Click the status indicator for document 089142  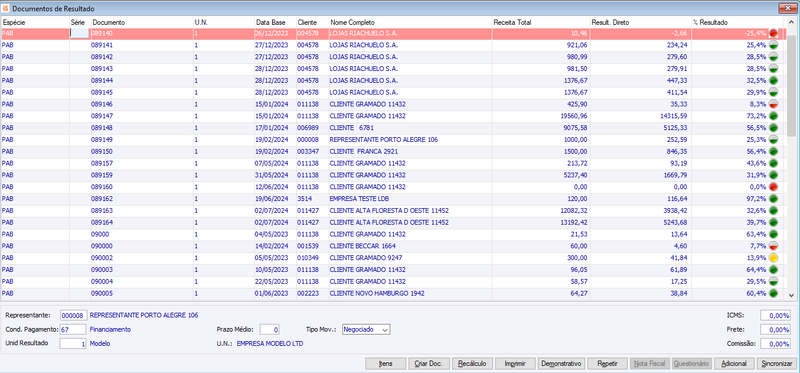point(773,57)
